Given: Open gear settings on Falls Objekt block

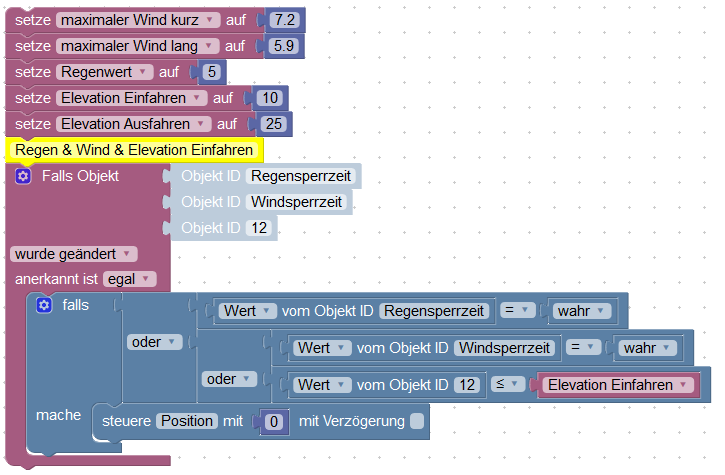Looking at the screenshot, I should click(23, 176).
